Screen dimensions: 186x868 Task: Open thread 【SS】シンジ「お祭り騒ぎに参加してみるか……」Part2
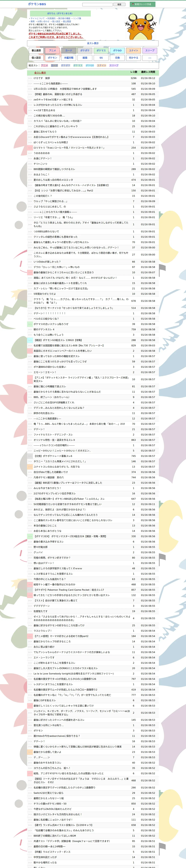tap(63, 191)
